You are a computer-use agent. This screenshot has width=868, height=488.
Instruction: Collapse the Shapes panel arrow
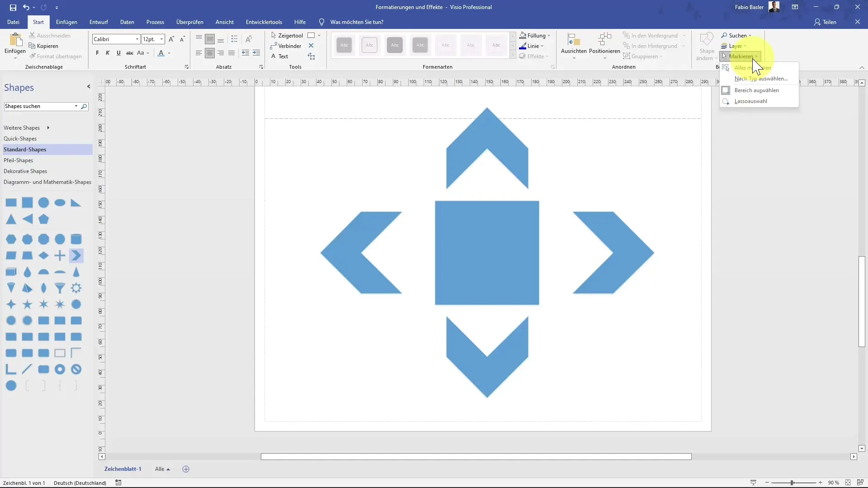(89, 86)
